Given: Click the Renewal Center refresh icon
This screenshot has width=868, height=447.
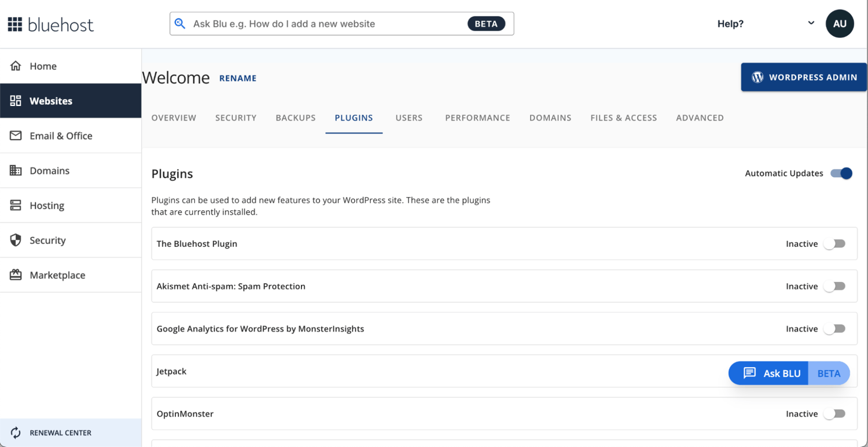Looking at the screenshot, I should point(16,433).
